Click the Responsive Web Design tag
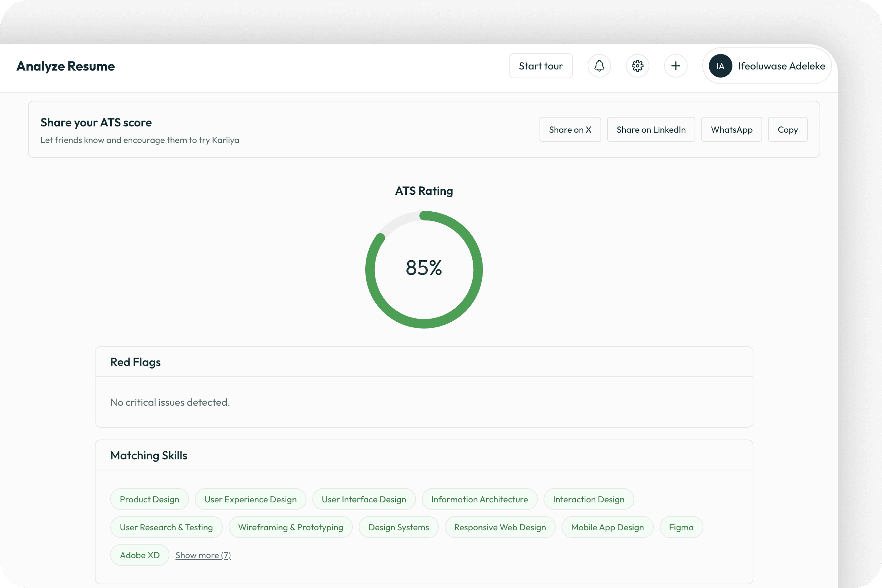This screenshot has width=882, height=588. coord(500,527)
